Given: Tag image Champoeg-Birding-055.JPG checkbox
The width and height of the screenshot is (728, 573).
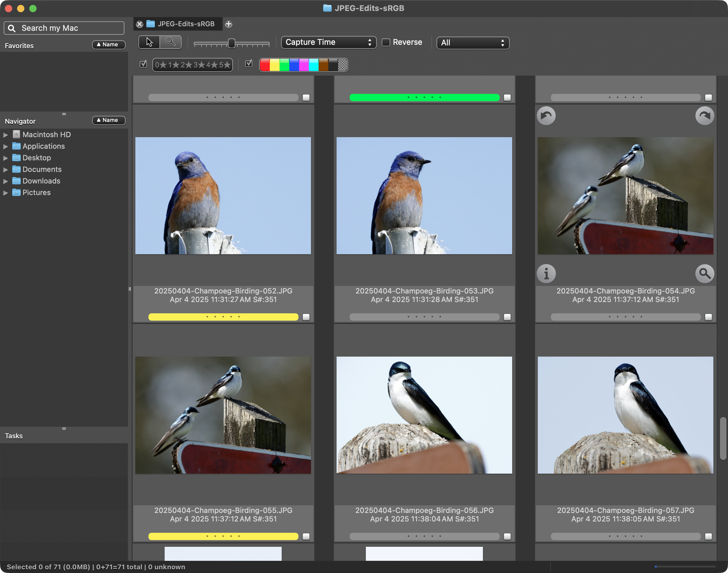Looking at the screenshot, I should (306, 536).
